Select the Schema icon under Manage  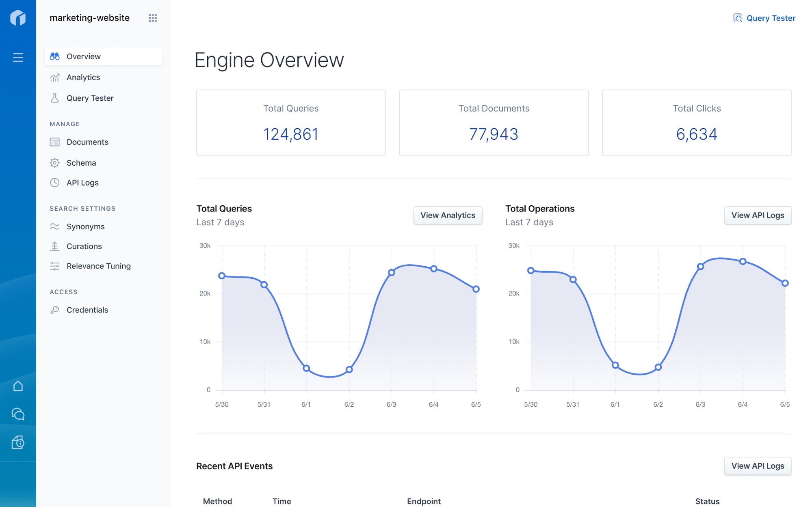tap(55, 162)
